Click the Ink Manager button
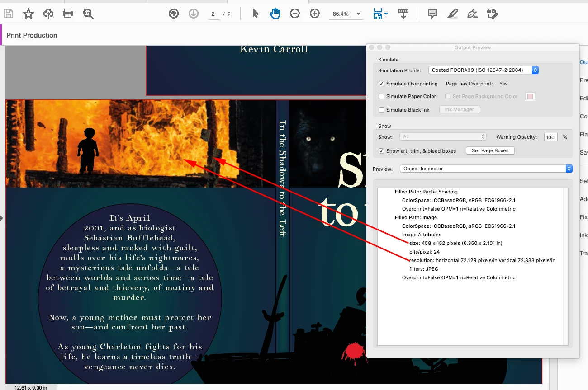 459,109
